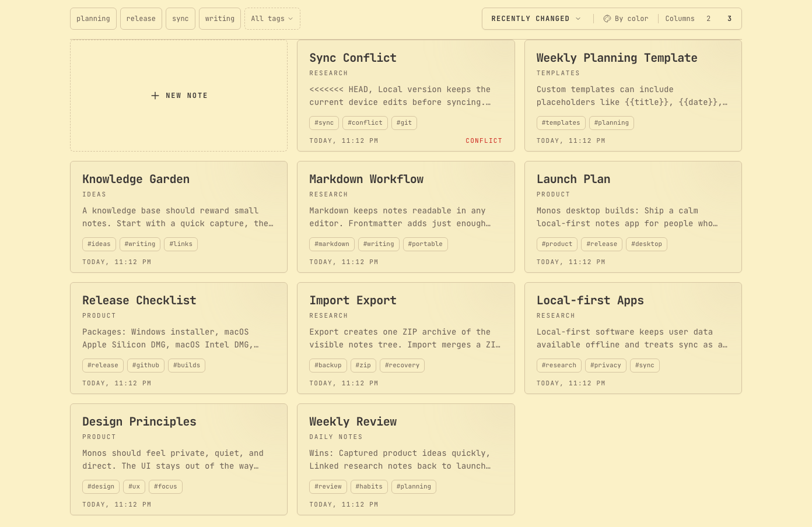Open the Markdown Workflow note title
This screenshot has height=527, width=812.
pos(366,179)
